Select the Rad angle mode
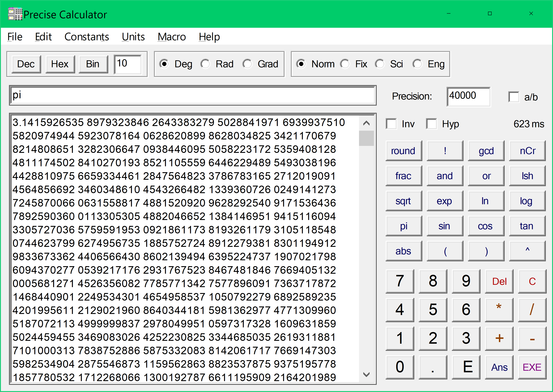This screenshot has height=392, width=553. [206, 64]
